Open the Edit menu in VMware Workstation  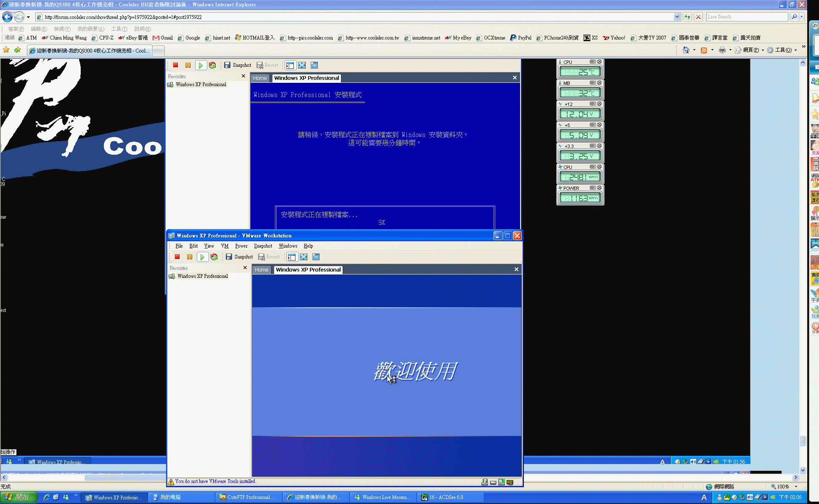pyautogui.click(x=193, y=246)
